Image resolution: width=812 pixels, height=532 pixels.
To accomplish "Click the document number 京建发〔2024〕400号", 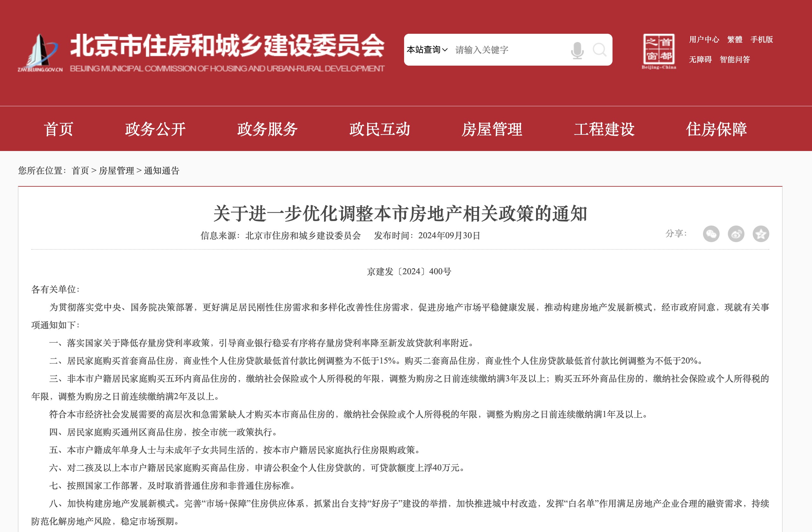I will tap(409, 271).
